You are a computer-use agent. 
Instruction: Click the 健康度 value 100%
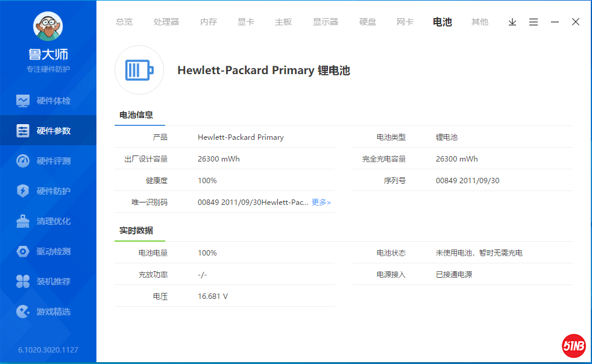207,180
